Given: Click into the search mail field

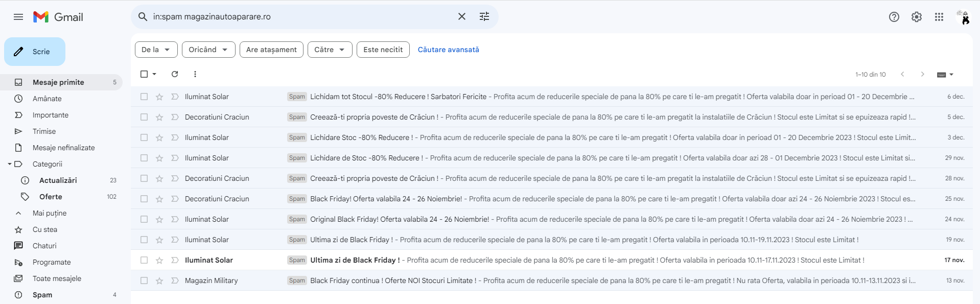Looking at the screenshot, I should tap(301, 17).
